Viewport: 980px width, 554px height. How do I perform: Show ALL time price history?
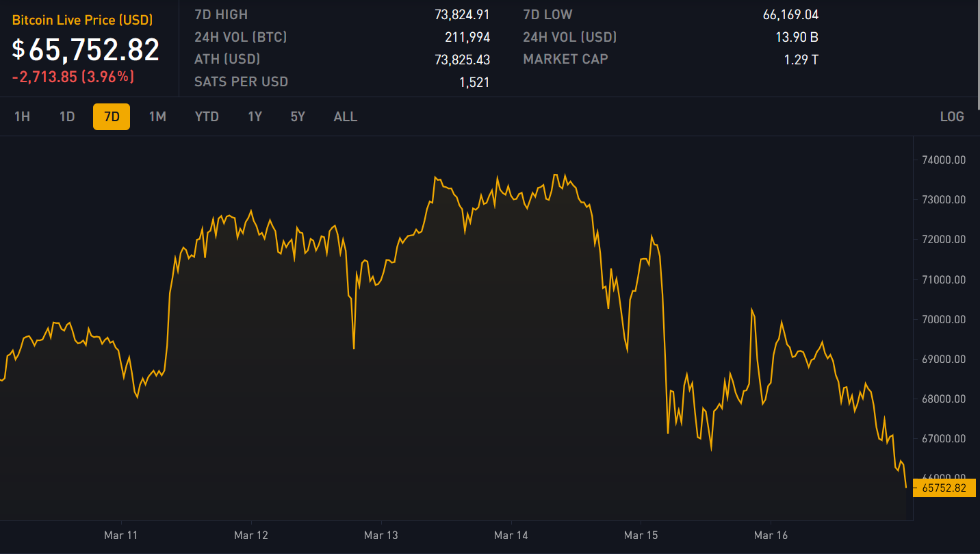[x=345, y=116]
